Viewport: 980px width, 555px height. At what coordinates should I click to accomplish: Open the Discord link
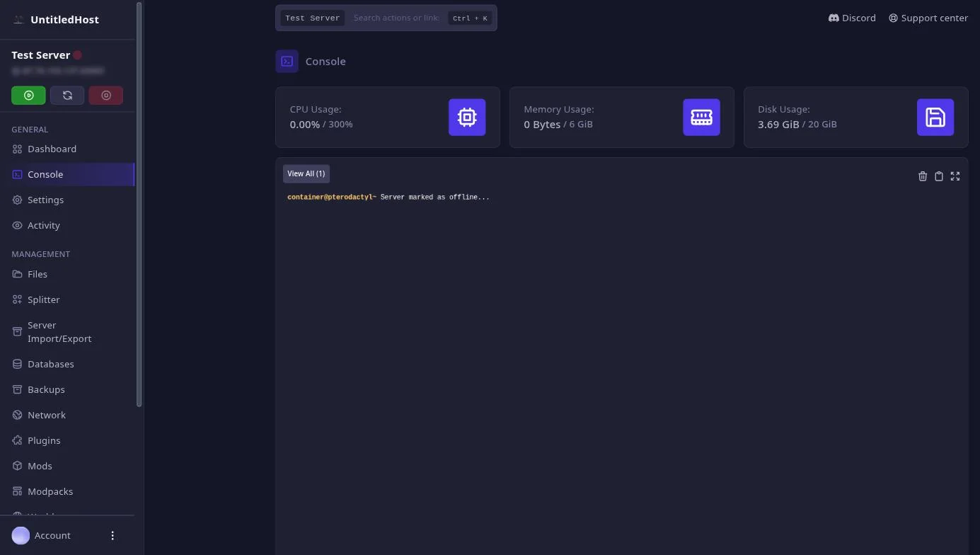[x=852, y=18]
